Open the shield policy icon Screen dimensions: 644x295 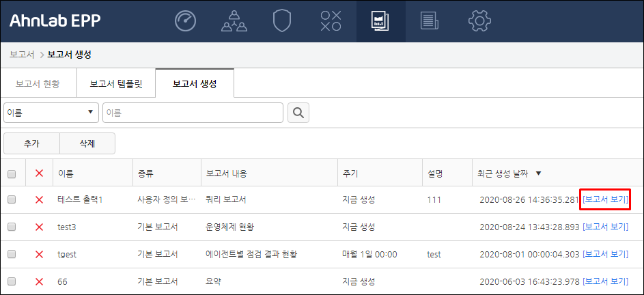pyautogui.click(x=282, y=21)
